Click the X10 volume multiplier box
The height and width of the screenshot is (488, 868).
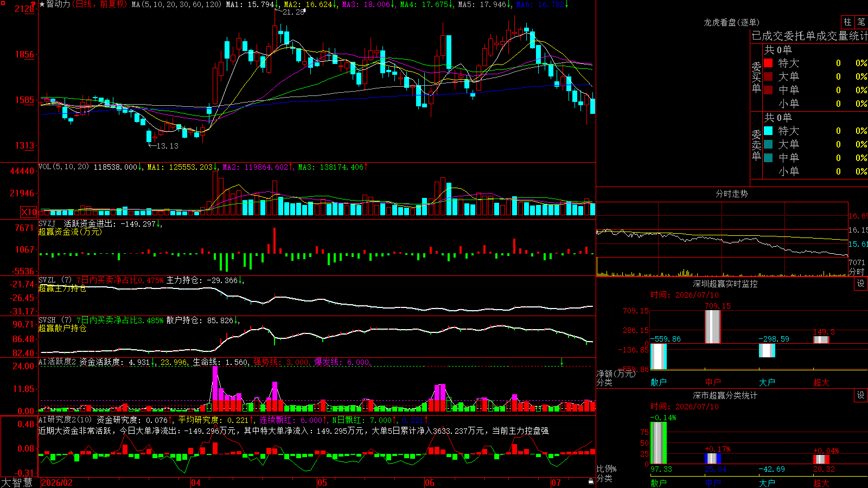coord(29,212)
